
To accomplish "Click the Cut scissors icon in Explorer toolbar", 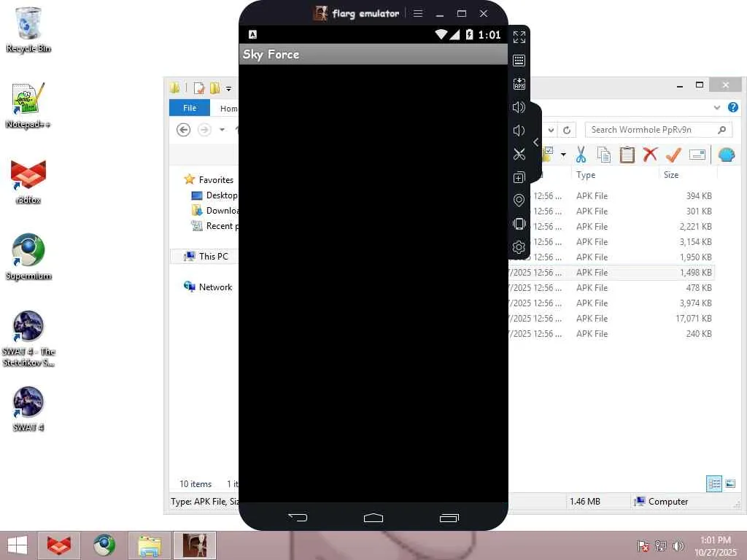I will pos(581,155).
